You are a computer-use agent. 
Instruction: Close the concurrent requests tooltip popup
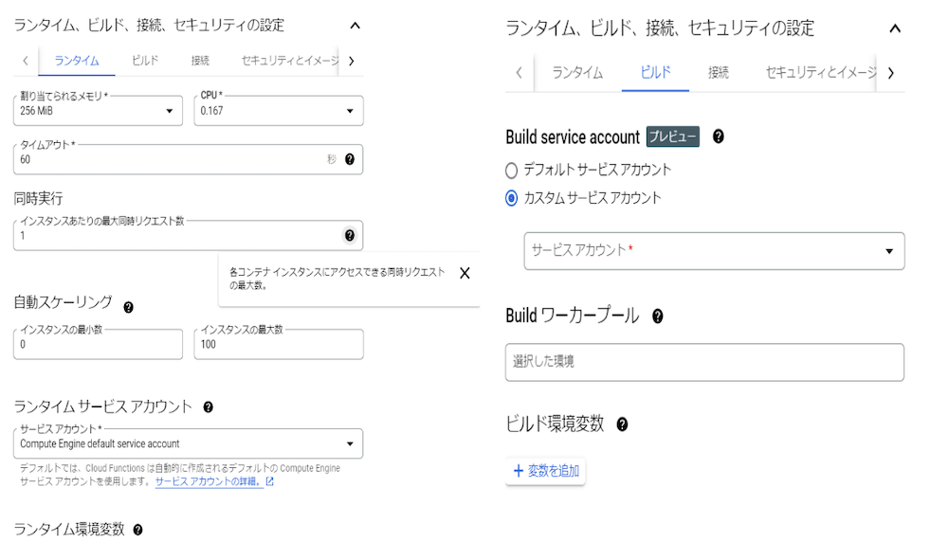coord(465,273)
